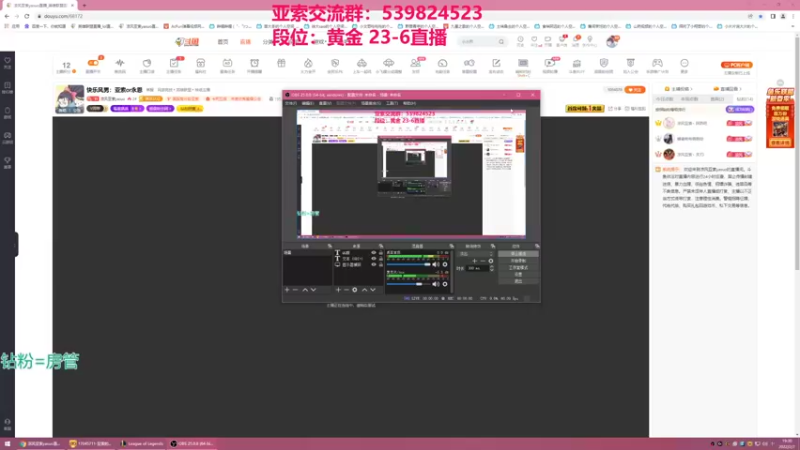Lock the first text source in OBS
This screenshot has width=800, height=450.
[x=381, y=253]
